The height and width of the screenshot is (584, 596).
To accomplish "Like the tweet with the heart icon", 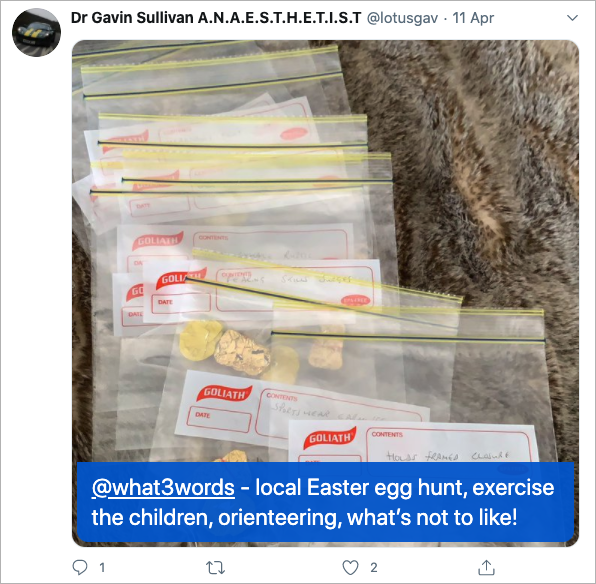I will click(350, 567).
